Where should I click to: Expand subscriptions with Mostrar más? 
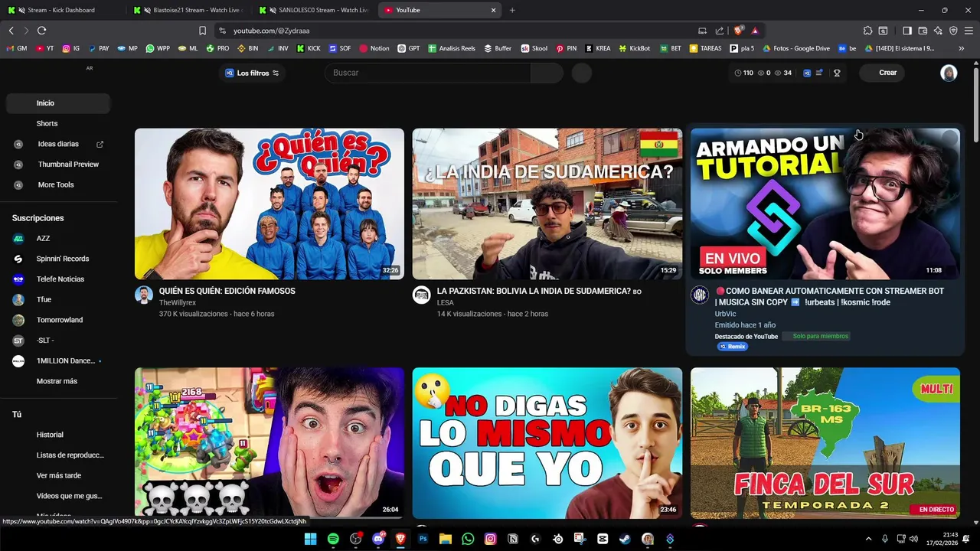[x=58, y=381]
